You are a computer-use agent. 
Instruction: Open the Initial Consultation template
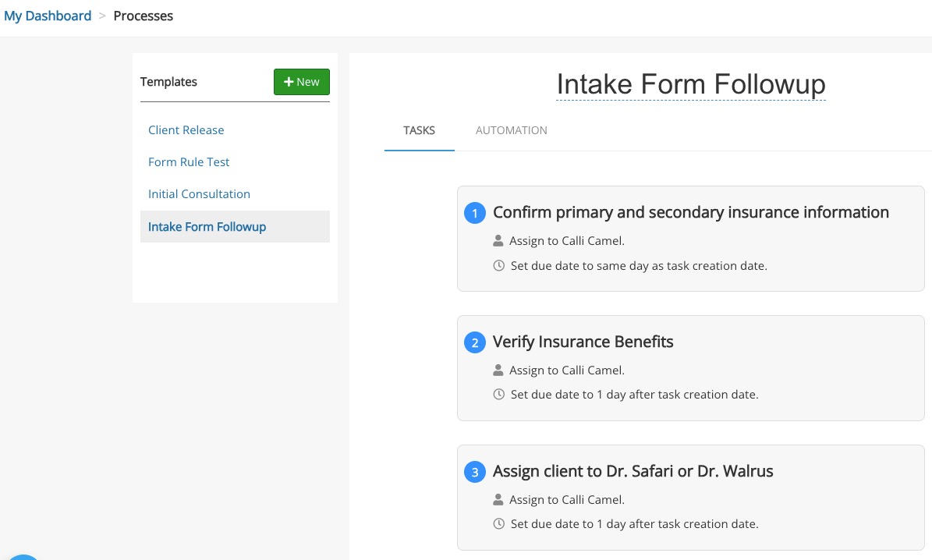(x=199, y=194)
